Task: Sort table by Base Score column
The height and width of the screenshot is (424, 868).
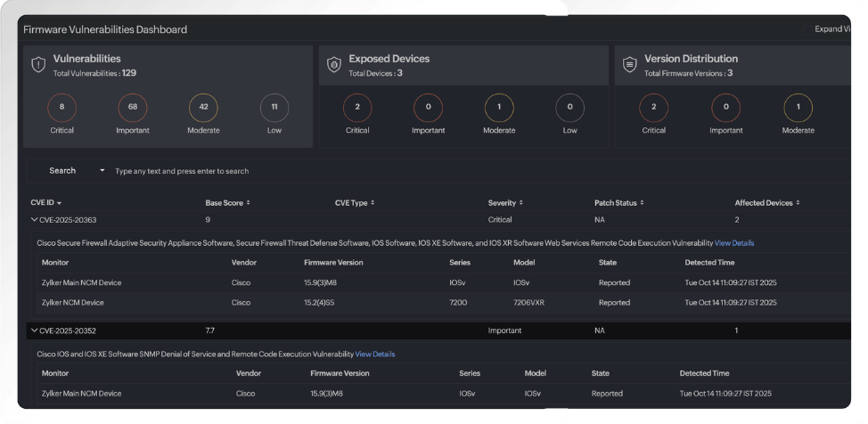Action: pyautogui.click(x=228, y=203)
